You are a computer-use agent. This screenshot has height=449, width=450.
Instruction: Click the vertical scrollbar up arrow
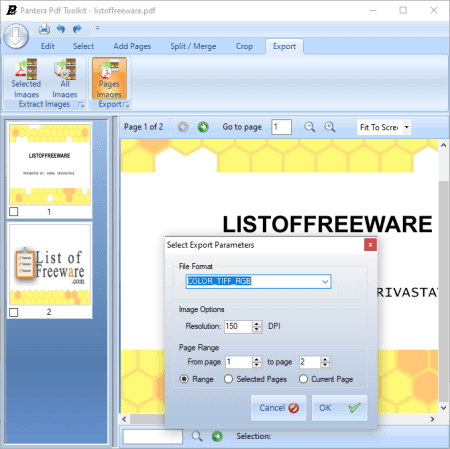click(443, 145)
